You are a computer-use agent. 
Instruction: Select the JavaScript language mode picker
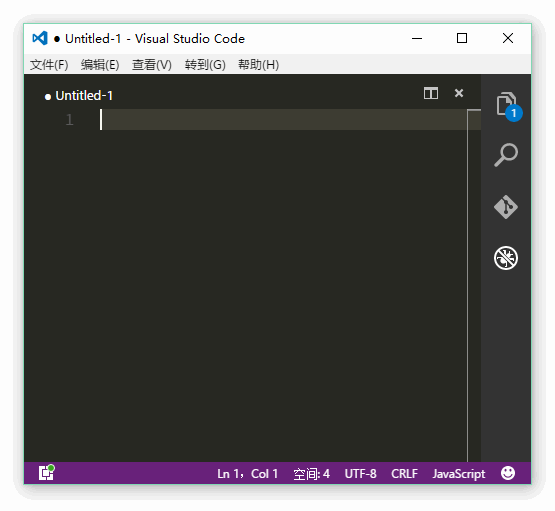tap(459, 473)
